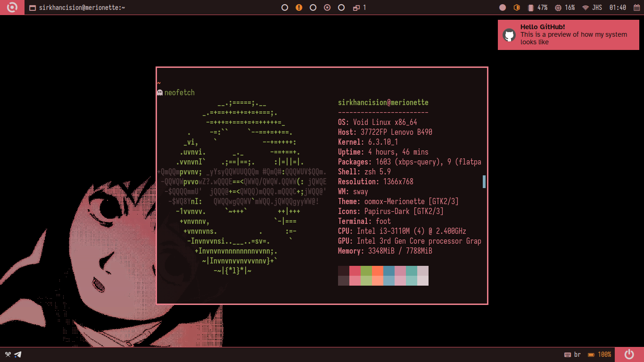Click the 47% memory usage value
The width and height of the screenshot is (644, 362).
point(542,8)
